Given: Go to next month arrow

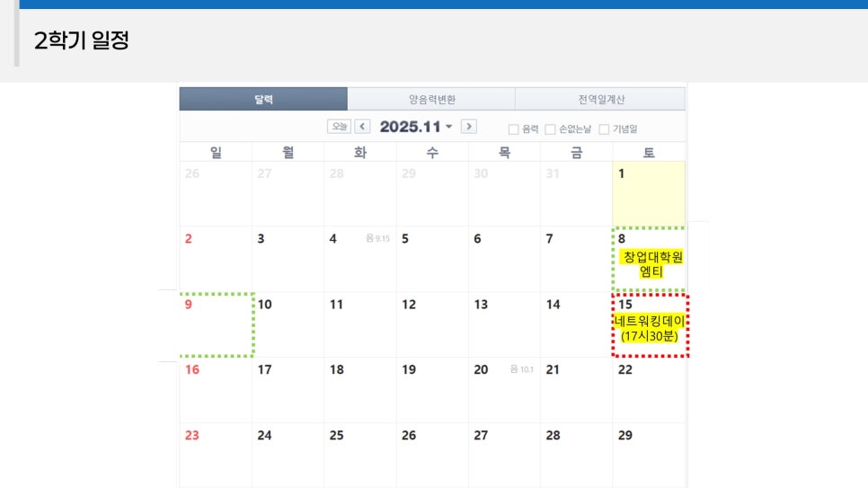Looking at the screenshot, I should click(468, 128).
